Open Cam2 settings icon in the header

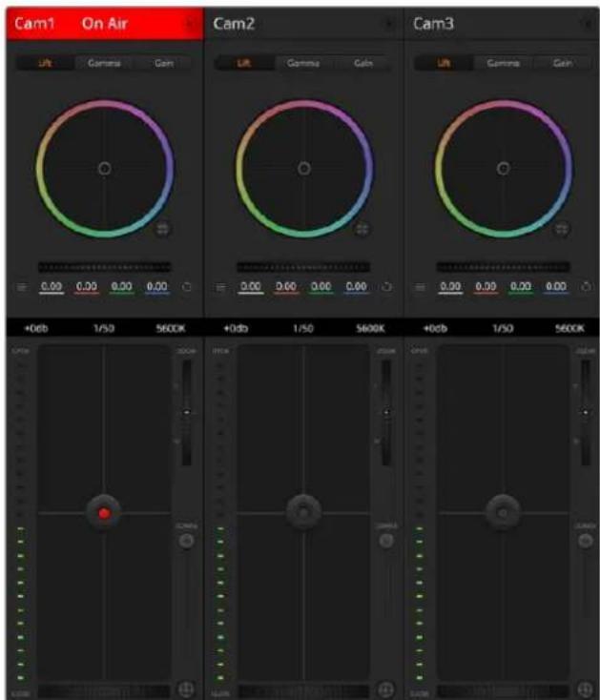[389, 24]
